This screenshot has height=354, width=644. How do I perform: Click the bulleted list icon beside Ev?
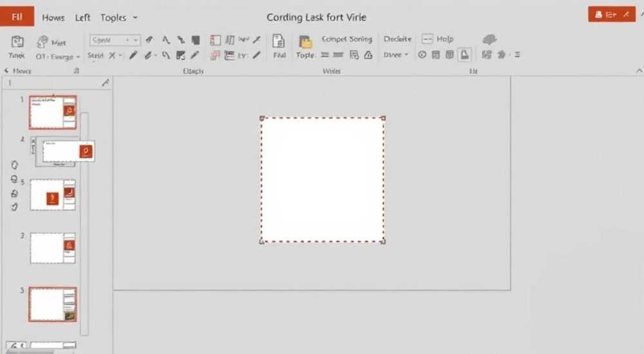tap(229, 55)
